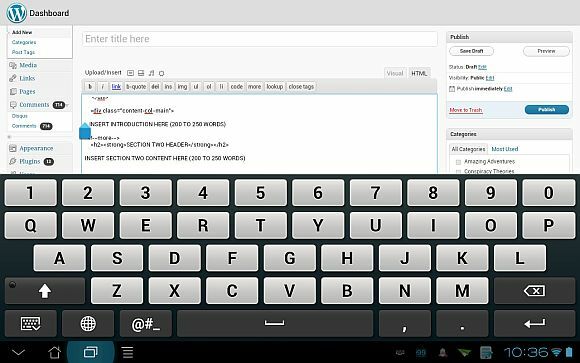Open Post Tags in sidebar
The image size is (580, 363).
(x=23, y=52)
